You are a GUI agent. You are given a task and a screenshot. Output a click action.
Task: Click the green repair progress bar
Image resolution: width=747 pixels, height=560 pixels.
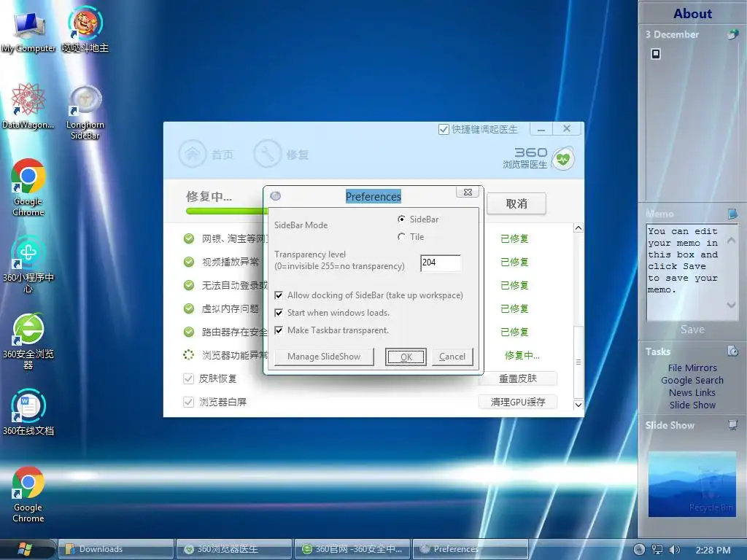227,211
